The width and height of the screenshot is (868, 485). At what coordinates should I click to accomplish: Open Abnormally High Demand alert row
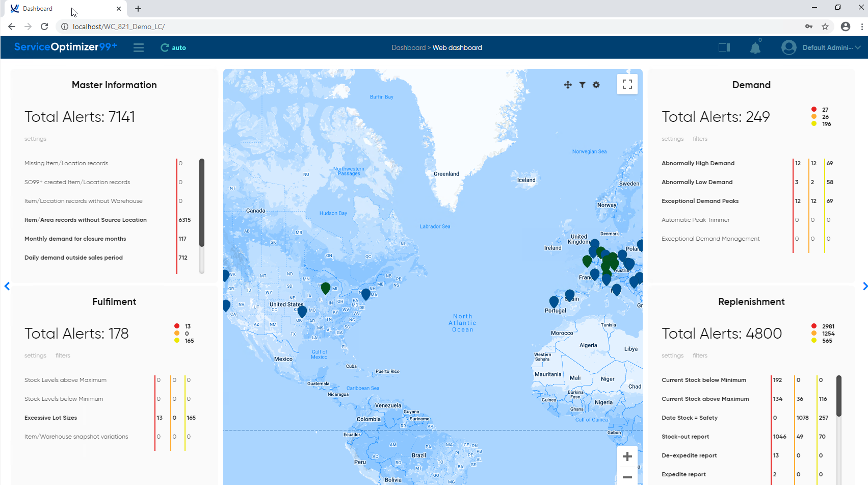pyautogui.click(x=748, y=163)
